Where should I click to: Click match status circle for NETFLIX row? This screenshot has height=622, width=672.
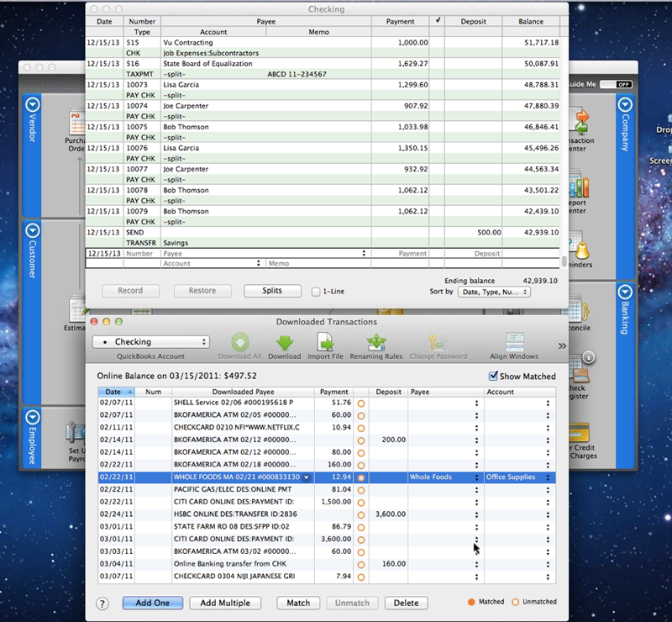pos(361,429)
